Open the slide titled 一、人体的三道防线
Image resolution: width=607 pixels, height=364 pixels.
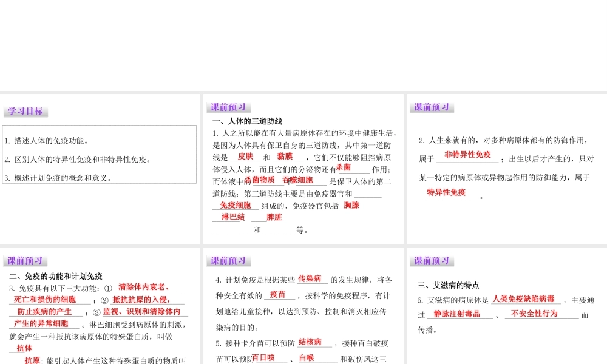pyautogui.click(x=303, y=169)
